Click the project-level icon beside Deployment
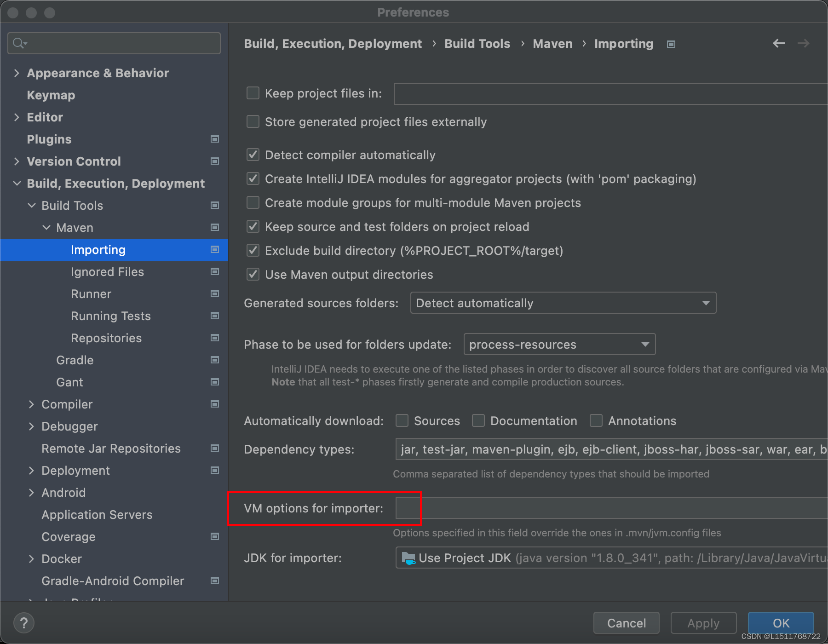 point(214,470)
